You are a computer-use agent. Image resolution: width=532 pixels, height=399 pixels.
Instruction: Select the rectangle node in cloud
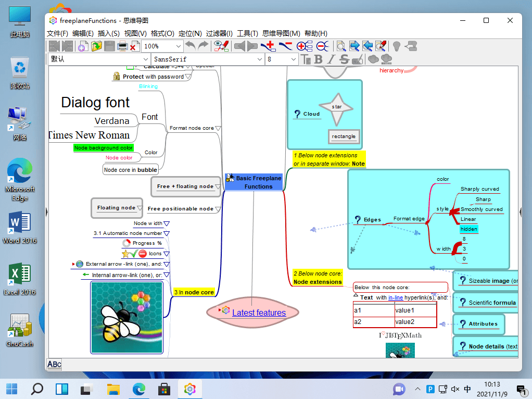(344, 136)
